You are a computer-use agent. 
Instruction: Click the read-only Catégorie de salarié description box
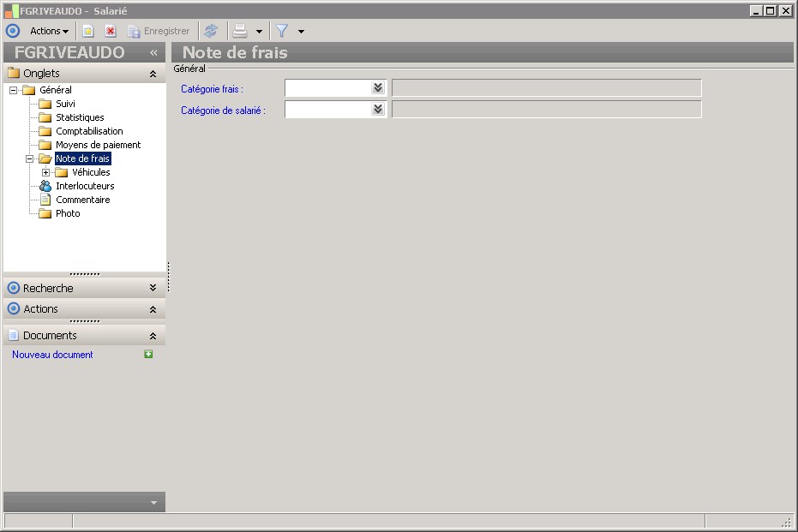[x=547, y=110]
